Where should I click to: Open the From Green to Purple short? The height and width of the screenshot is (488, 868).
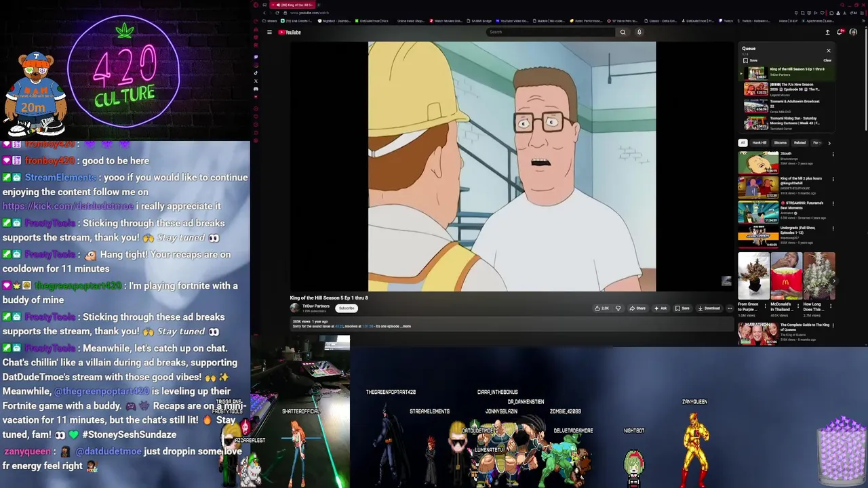(x=754, y=276)
